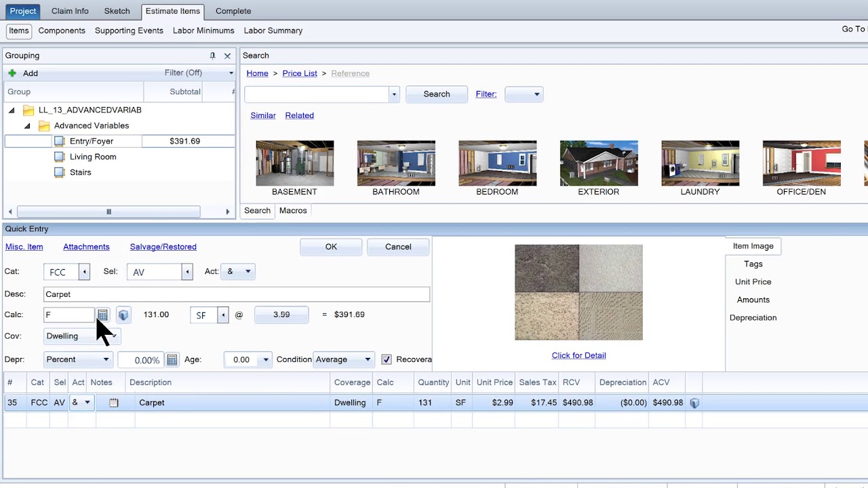Click the Price List breadcrumb link

coord(300,73)
